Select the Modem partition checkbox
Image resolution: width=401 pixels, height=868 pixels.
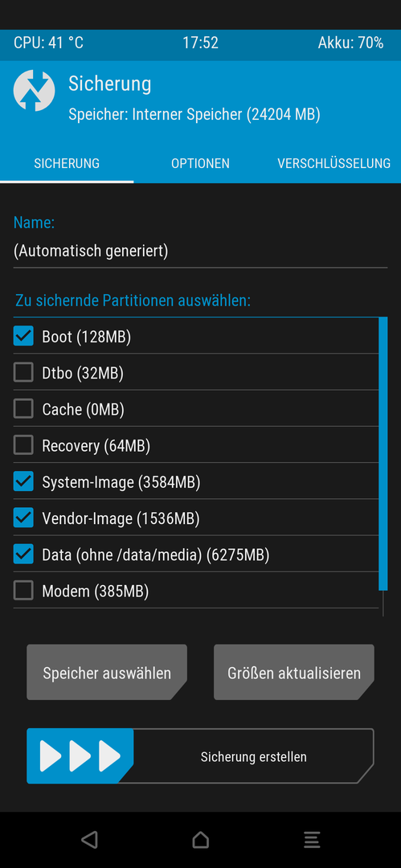tap(23, 591)
